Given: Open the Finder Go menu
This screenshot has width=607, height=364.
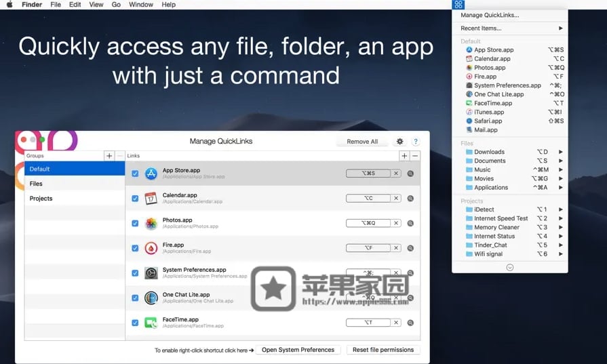Looking at the screenshot, I should [x=116, y=5].
